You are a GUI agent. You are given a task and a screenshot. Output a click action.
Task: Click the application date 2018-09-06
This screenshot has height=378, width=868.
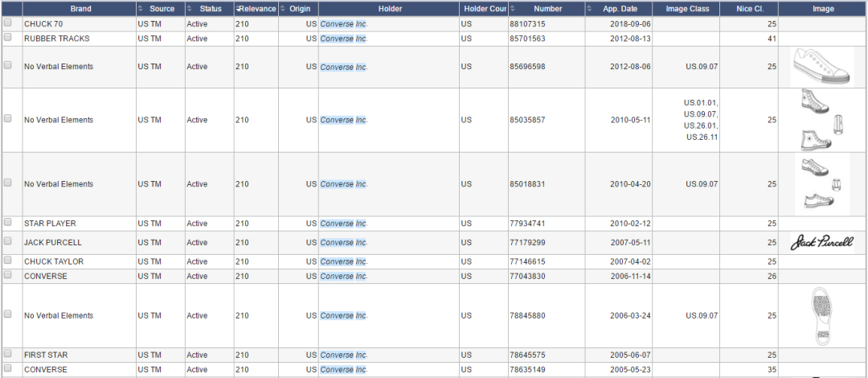coord(630,24)
